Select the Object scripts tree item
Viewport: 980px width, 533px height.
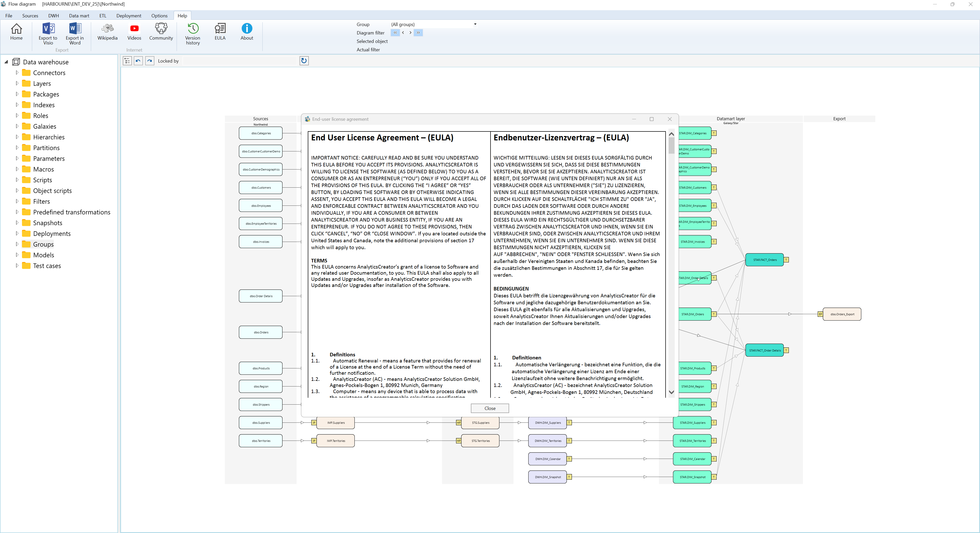52,191
